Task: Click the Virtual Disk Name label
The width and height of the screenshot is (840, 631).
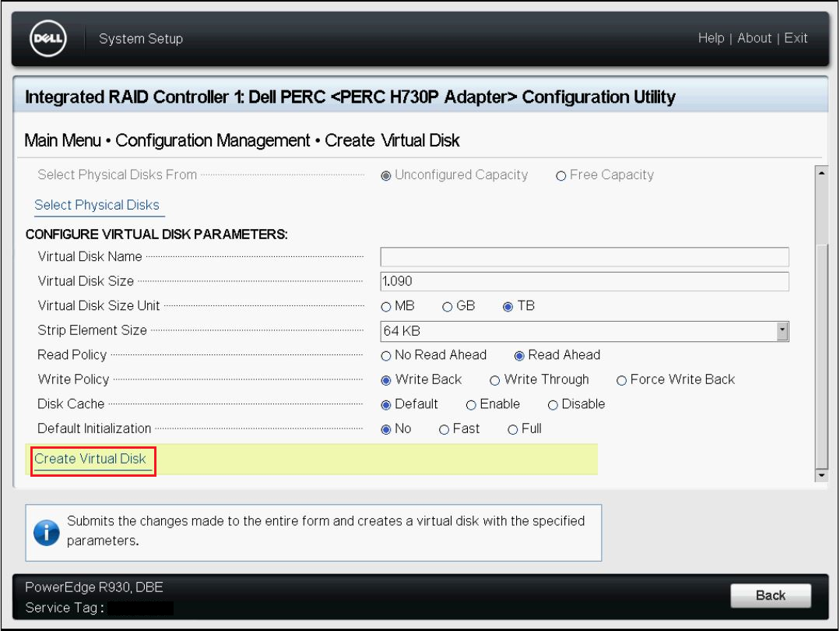Action: click(90, 257)
